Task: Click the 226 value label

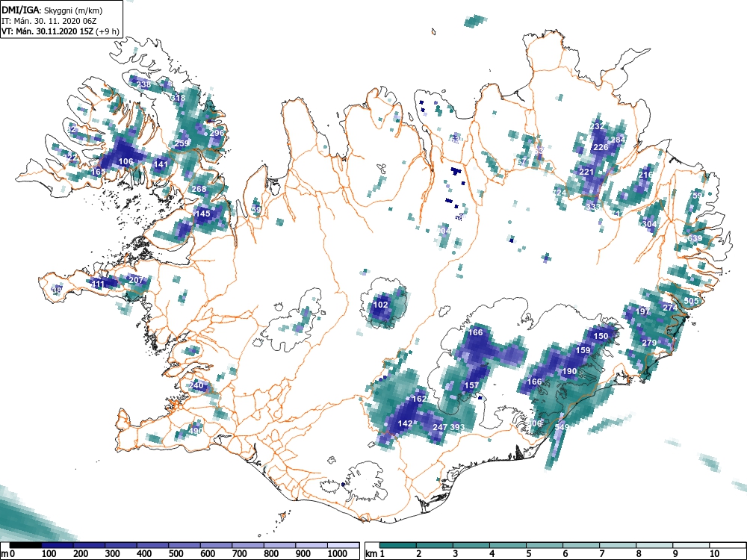Action: pos(601,147)
